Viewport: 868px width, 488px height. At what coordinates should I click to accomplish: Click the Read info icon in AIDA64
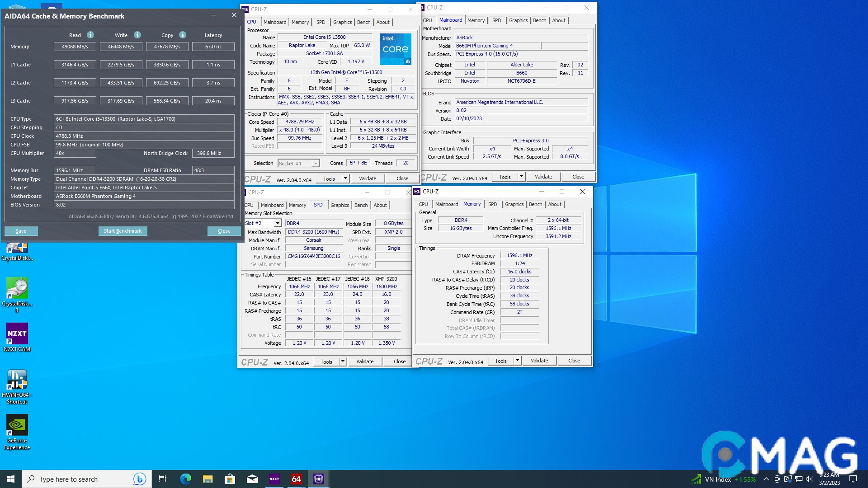[90, 35]
